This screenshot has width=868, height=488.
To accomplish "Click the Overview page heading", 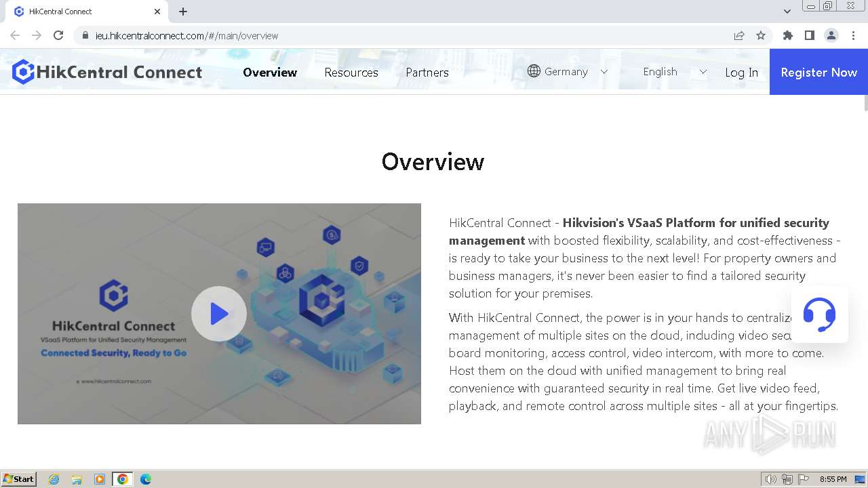I will click(x=433, y=162).
